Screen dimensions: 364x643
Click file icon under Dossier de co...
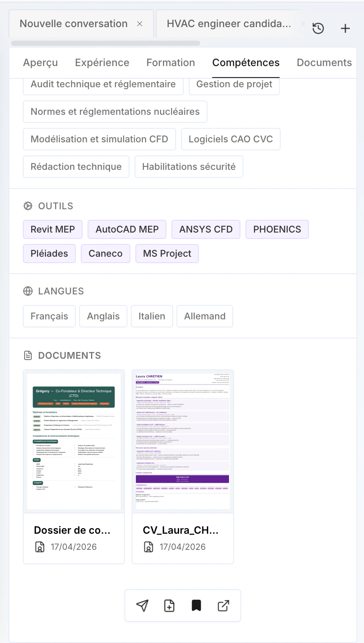point(39,547)
